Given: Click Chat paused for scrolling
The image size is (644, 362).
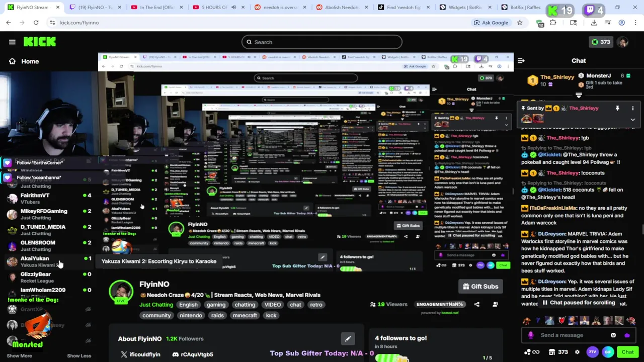Looking at the screenshot, I should pyautogui.click(x=579, y=303).
